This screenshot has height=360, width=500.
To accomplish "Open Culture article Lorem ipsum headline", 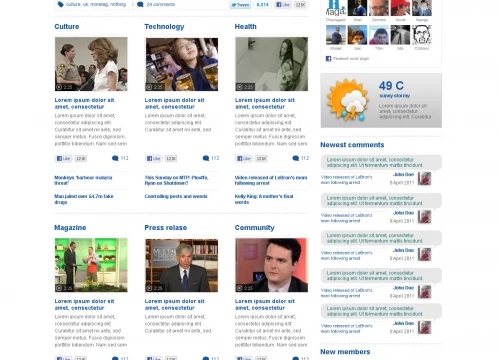I will [84, 103].
